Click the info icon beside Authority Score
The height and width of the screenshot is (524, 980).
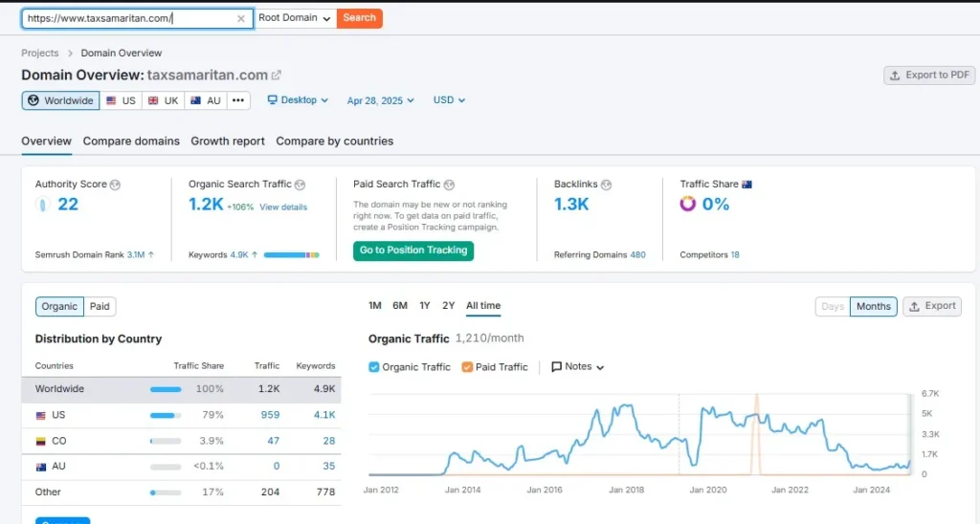click(116, 185)
